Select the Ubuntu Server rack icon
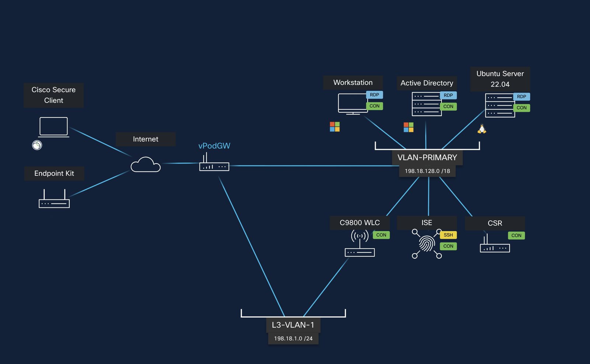The image size is (590, 364). point(500,105)
